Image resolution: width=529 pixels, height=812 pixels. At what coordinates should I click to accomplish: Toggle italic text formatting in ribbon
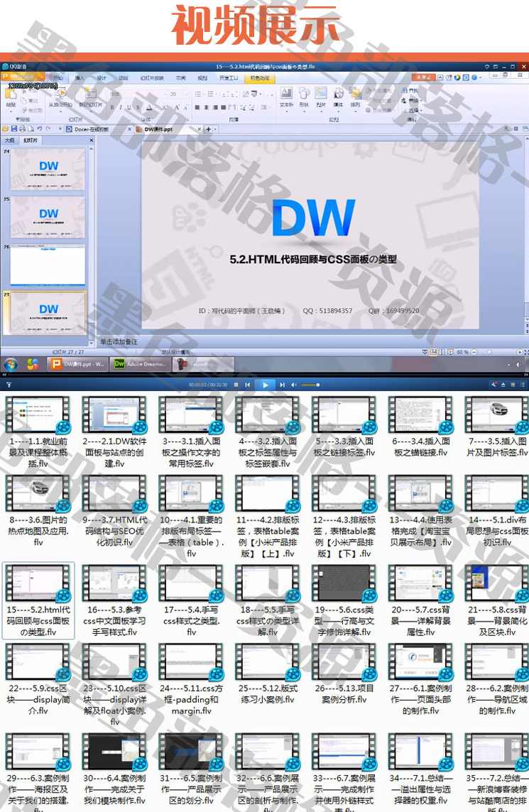pos(121,108)
